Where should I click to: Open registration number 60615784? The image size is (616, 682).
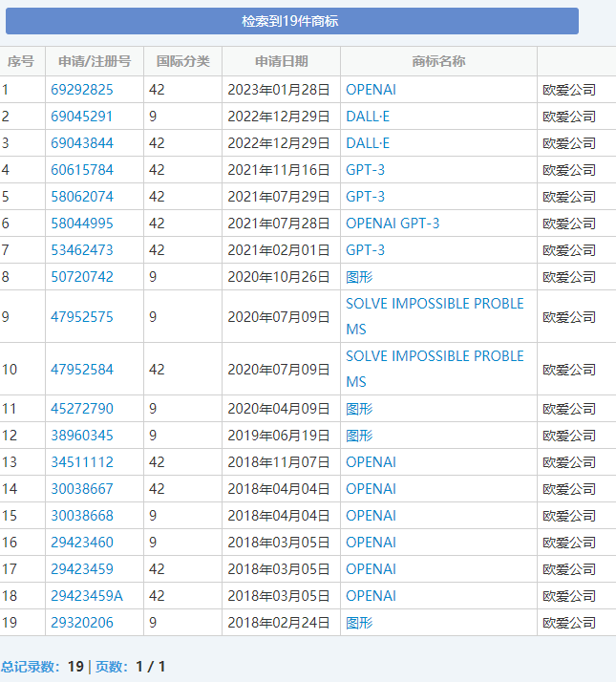(x=82, y=170)
